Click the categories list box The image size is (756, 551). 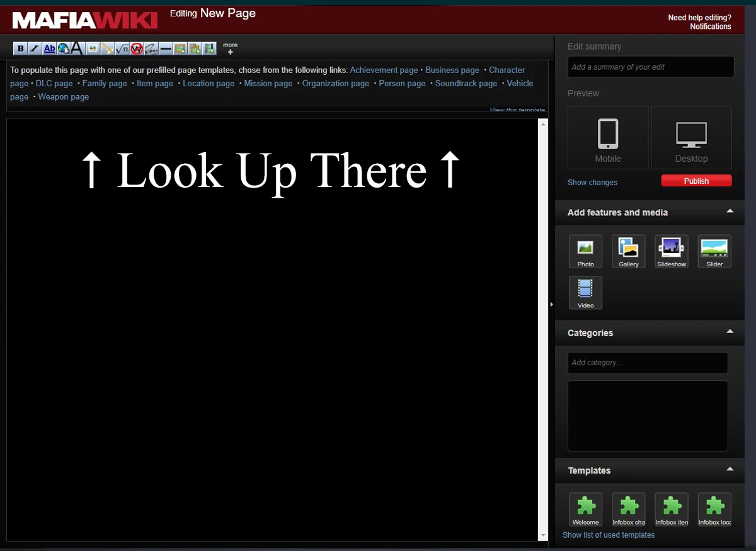pyautogui.click(x=648, y=416)
